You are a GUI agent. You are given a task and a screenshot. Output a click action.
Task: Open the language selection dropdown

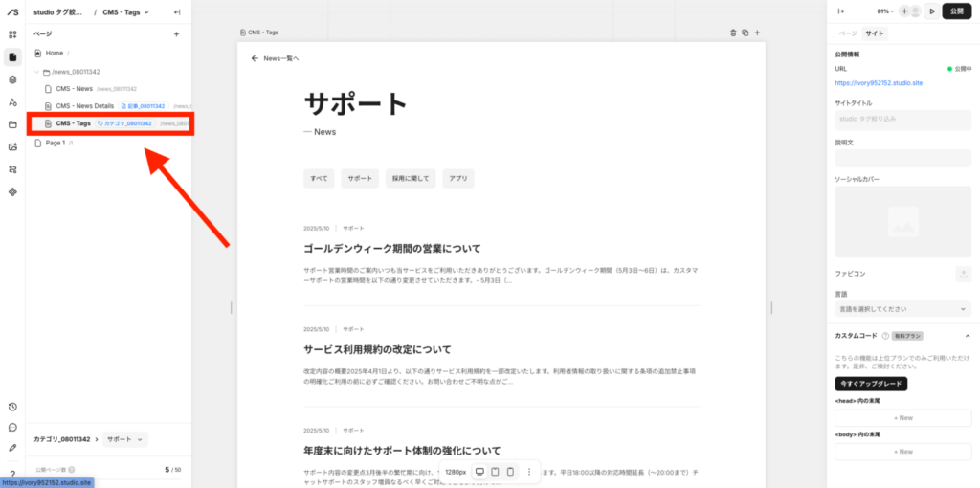point(902,310)
